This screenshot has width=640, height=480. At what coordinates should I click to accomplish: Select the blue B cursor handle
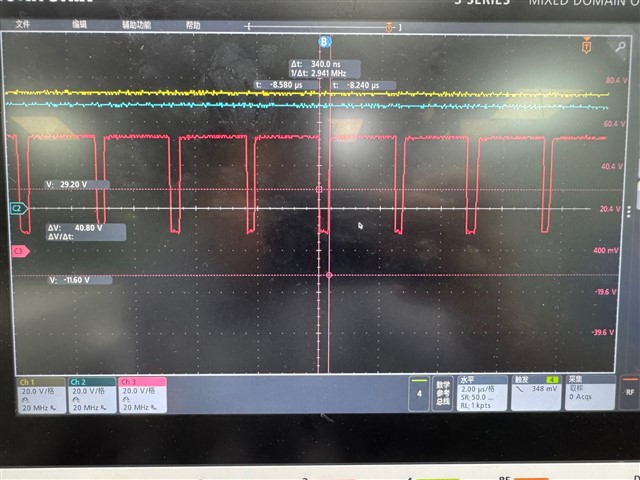[324, 42]
